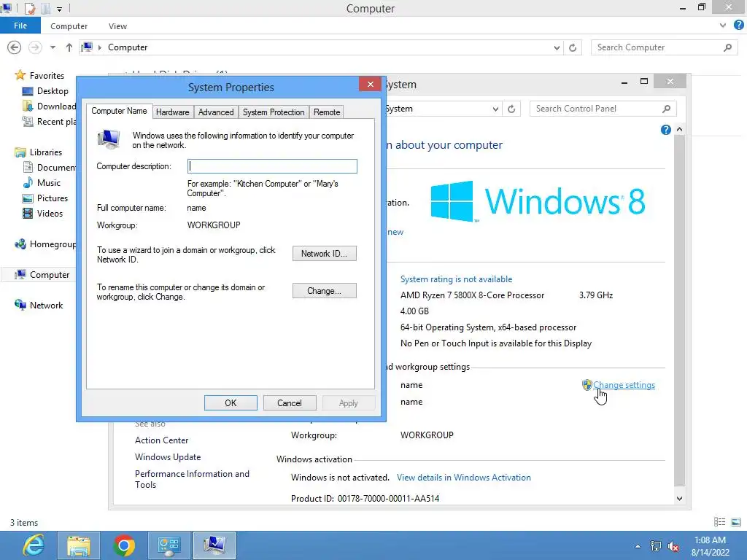Click System rating is not available
Image resolution: width=747 pixels, height=560 pixels.
click(457, 279)
